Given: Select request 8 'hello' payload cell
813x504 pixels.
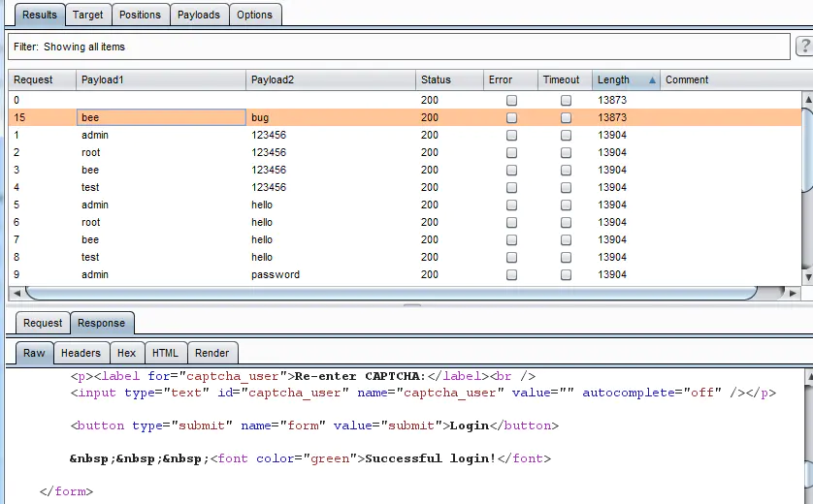Looking at the screenshot, I should click(x=330, y=258).
